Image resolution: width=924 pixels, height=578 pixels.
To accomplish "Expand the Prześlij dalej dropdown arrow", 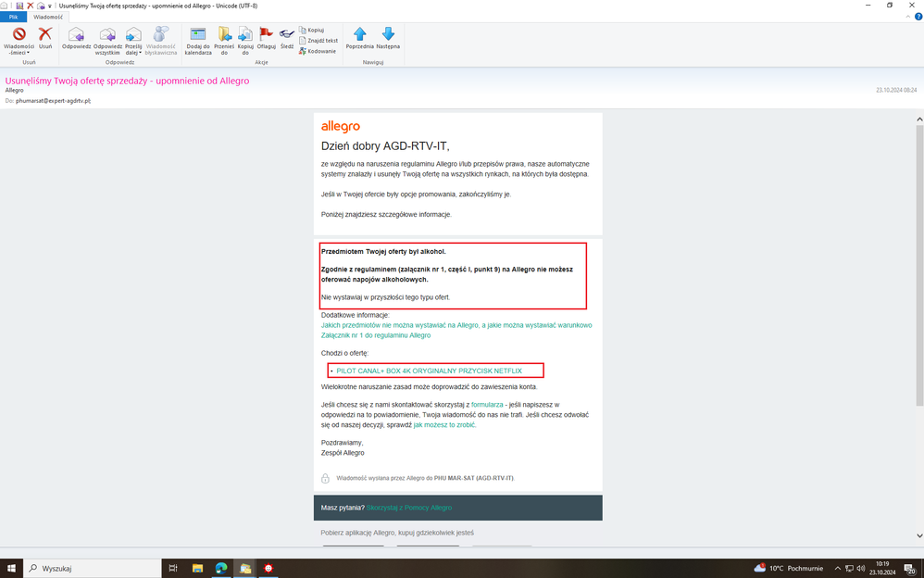I will [x=140, y=53].
